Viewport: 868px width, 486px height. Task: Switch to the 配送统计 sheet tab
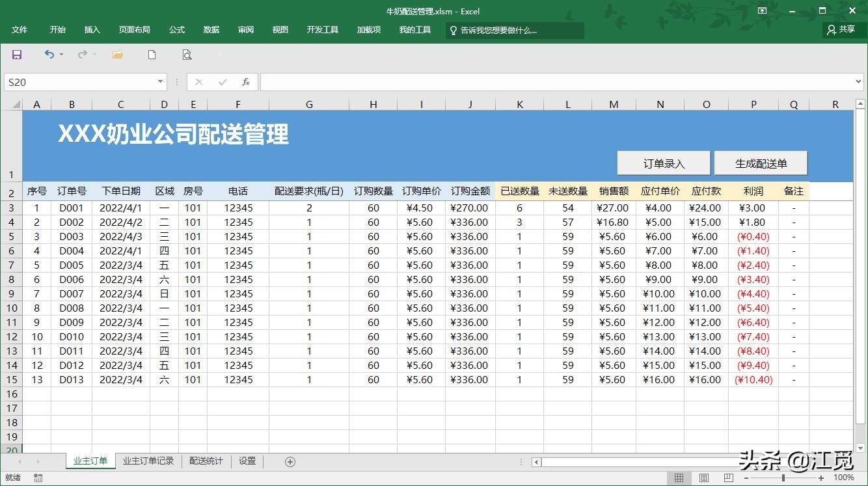[206, 461]
